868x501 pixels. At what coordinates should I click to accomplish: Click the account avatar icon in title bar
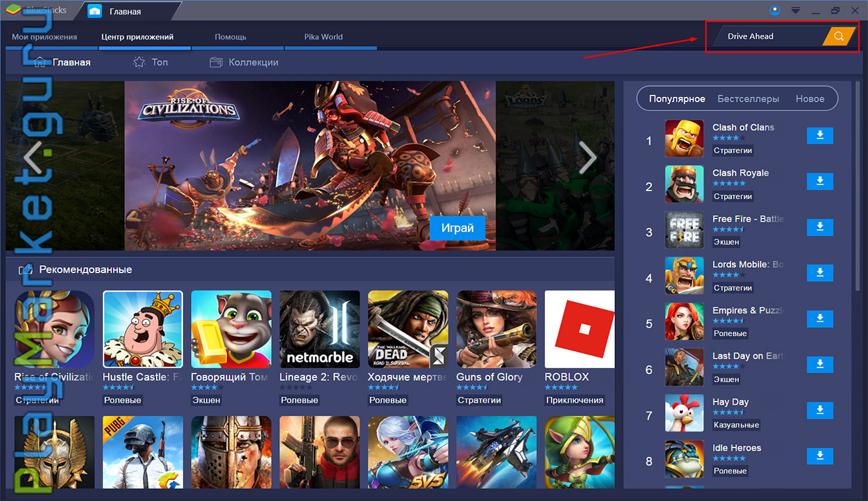point(775,10)
